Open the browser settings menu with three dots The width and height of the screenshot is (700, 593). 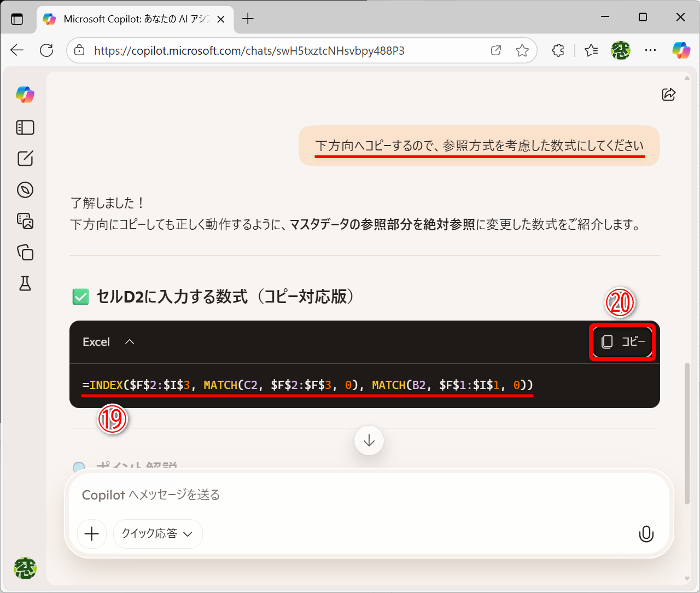coord(650,50)
